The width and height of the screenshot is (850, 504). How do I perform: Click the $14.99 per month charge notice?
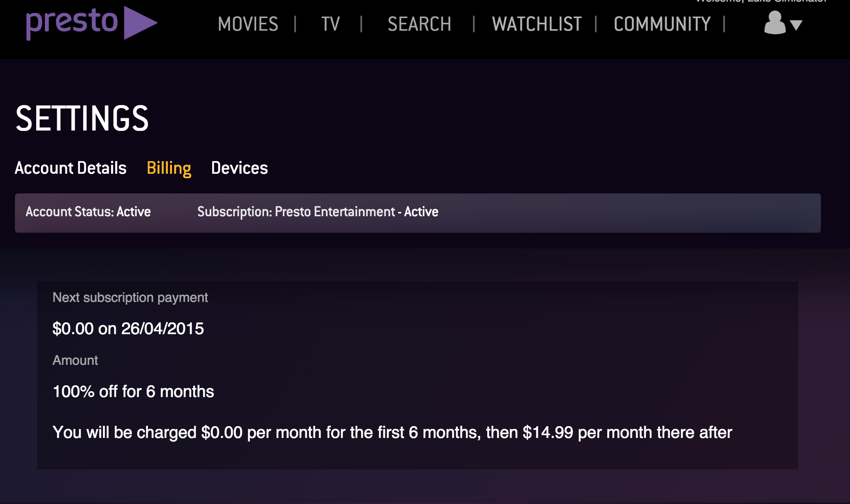pos(392,432)
